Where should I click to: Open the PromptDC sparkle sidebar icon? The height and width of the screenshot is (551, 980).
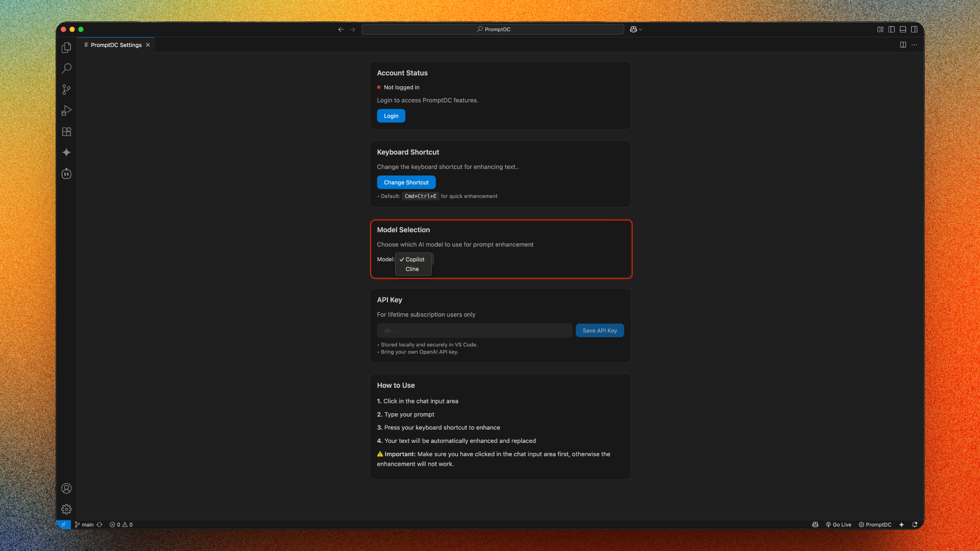[x=66, y=153]
